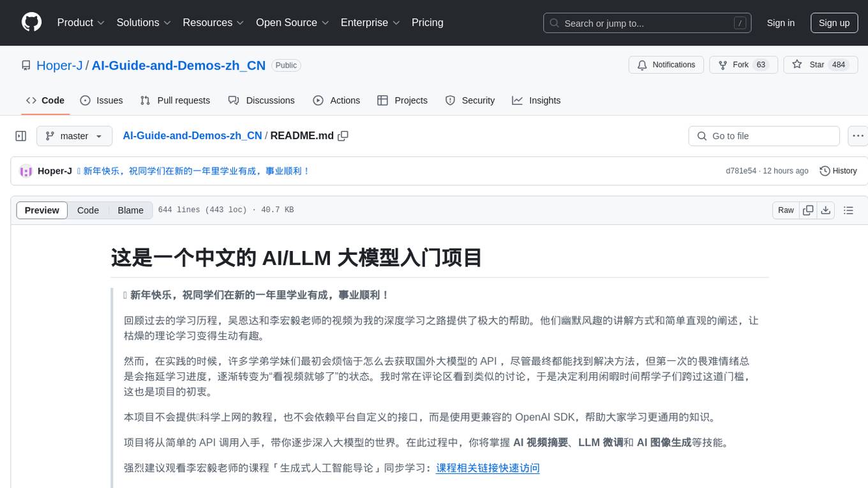Screen dimensions: 868x488
Task: Expand the Enterprise menu
Action: point(370,22)
